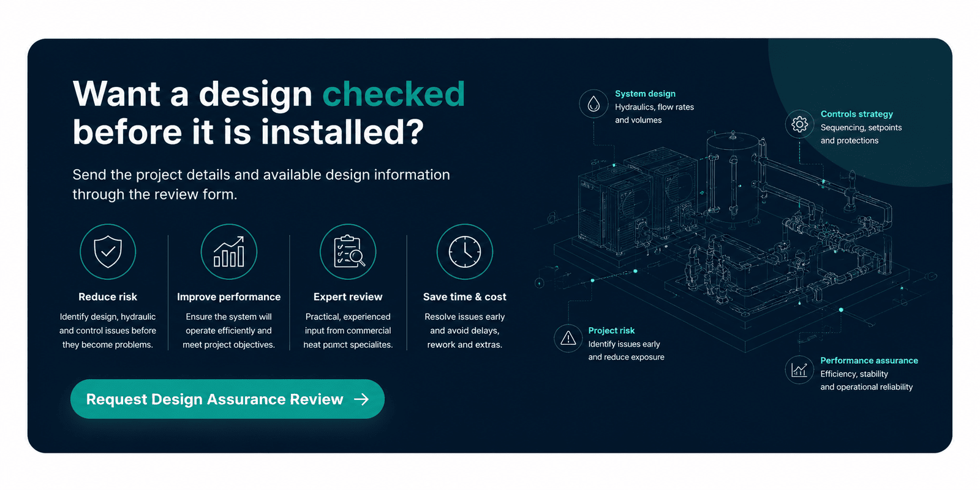Click "Hydraulics, flow rates and volumes" text

(655, 113)
